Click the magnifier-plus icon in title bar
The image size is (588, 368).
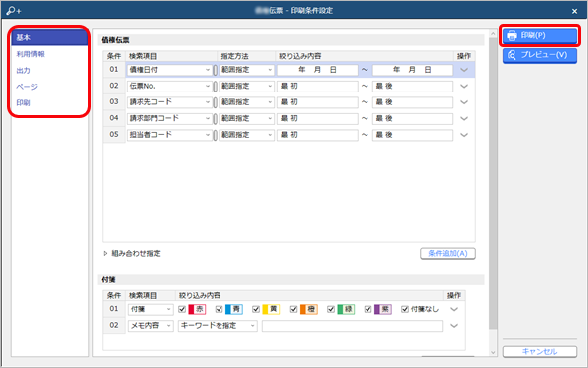tap(14, 11)
